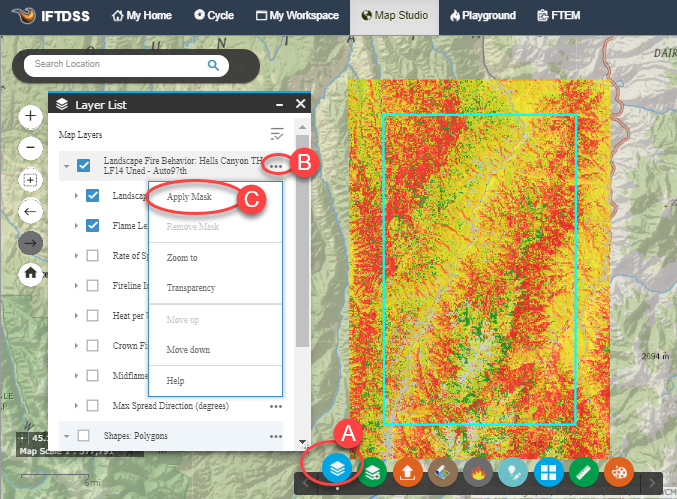Click the search magnifier icon
Image resolution: width=677 pixels, height=499 pixels.
pos(213,65)
